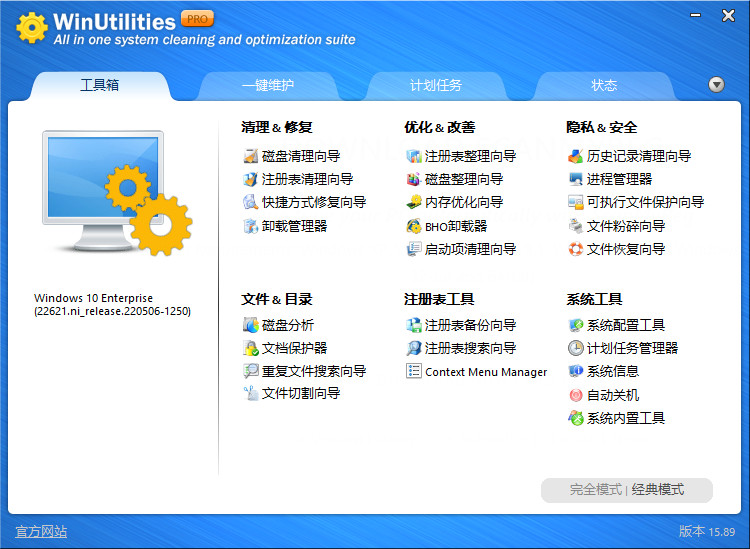Click the 计划任务管理器 clock icon

point(576,348)
